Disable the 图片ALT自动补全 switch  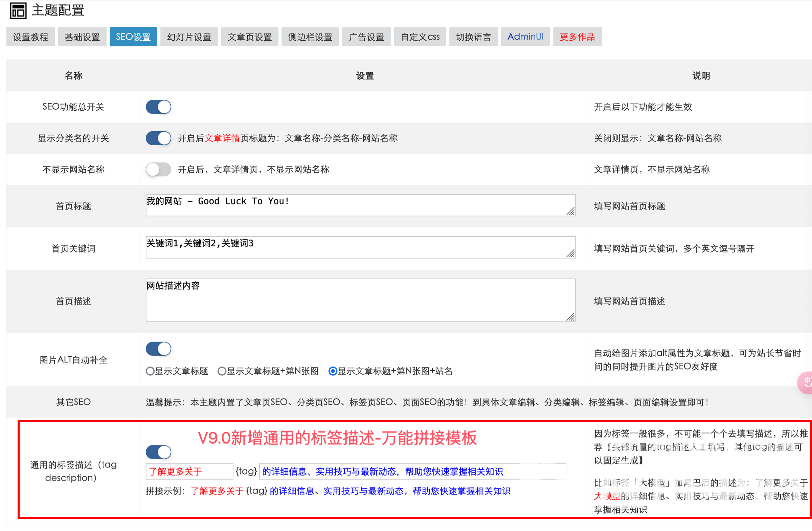pos(158,349)
